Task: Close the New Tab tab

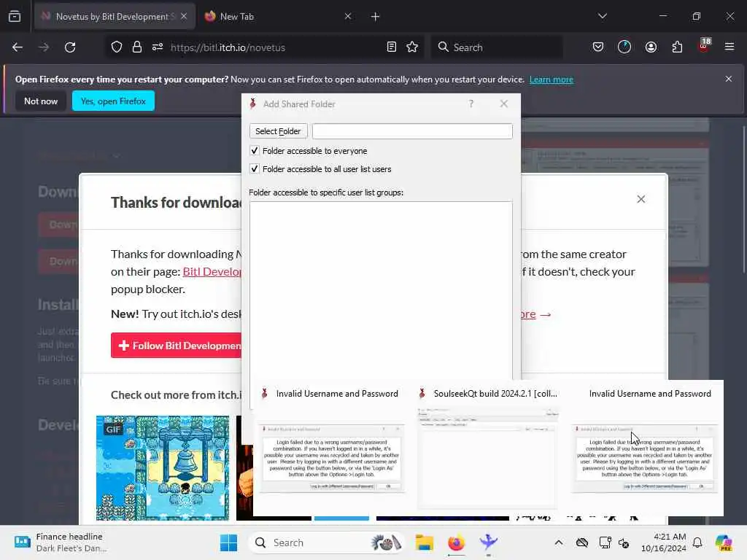Action: (348, 16)
